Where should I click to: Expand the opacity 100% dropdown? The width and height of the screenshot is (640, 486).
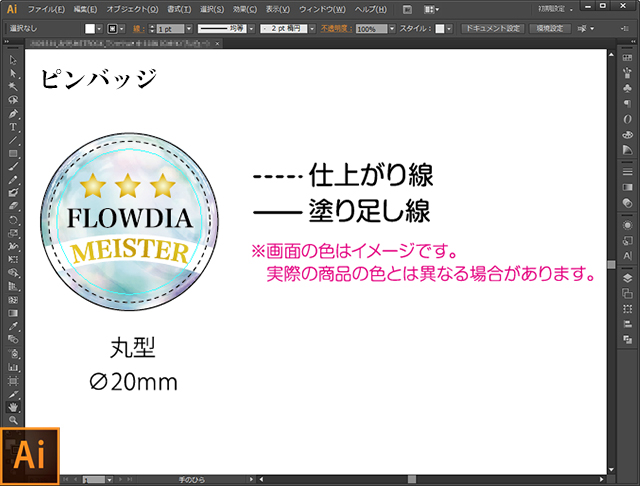(392, 29)
